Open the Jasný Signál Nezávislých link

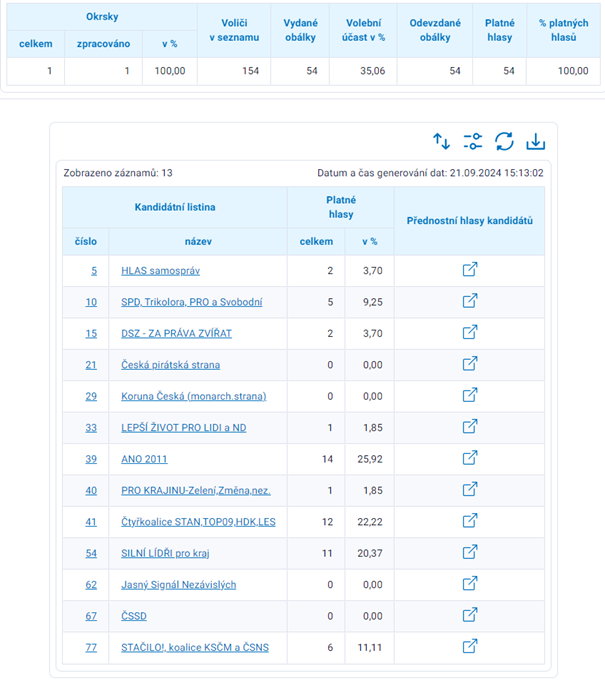click(179, 585)
